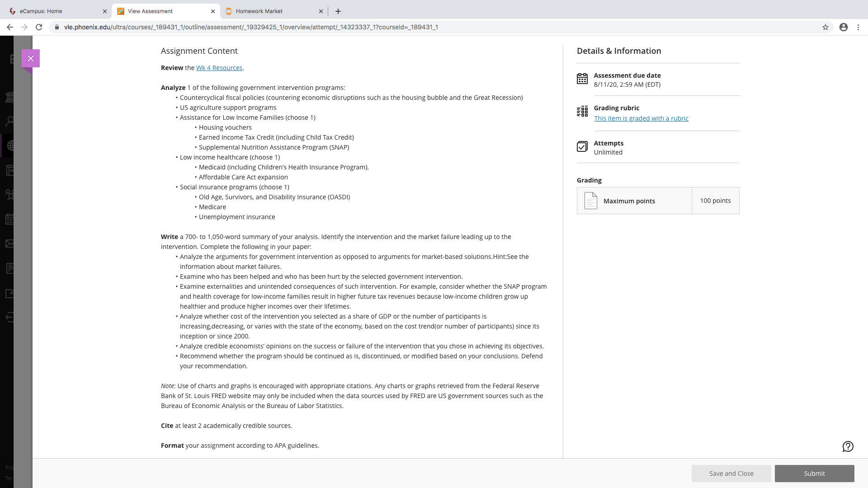Click Save and Close button
This screenshot has height=488, width=868.
click(x=731, y=474)
